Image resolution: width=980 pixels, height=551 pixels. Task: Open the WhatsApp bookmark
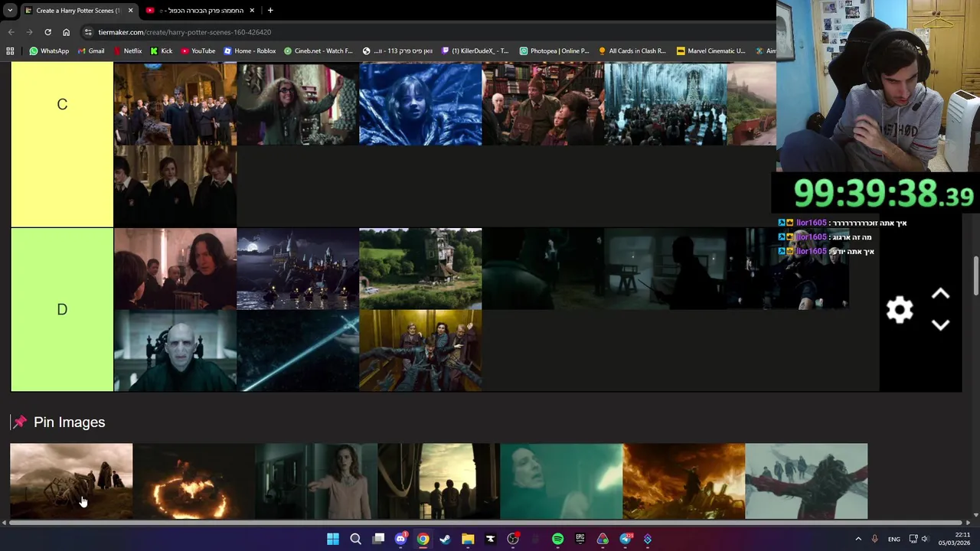pyautogui.click(x=49, y=51)
